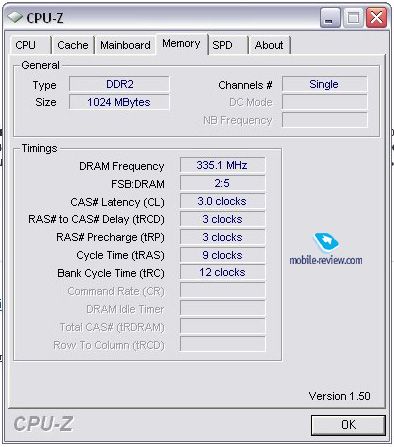
Task: Click the disabled maximize button
Action: [x=353, y=18]
